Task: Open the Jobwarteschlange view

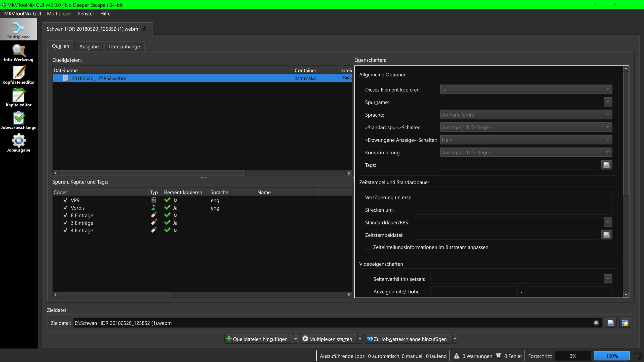Action: coord(19,121)
